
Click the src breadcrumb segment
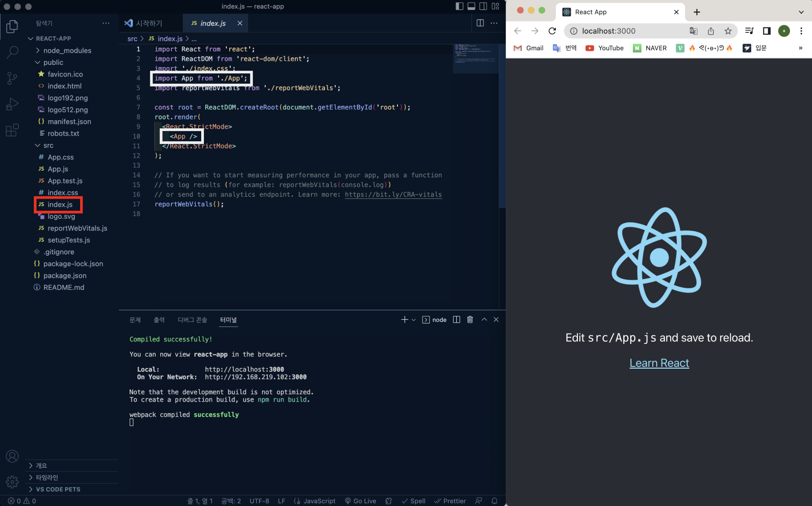[132, 39]
